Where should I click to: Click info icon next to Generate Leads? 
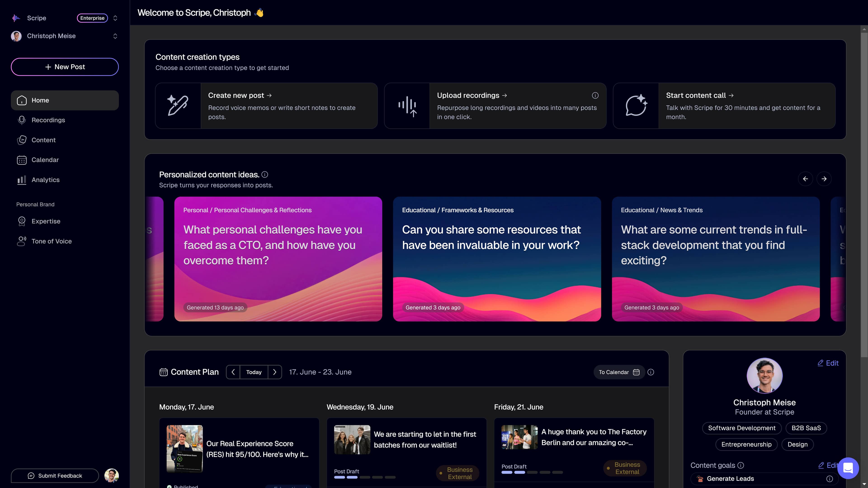coord(830,479)
